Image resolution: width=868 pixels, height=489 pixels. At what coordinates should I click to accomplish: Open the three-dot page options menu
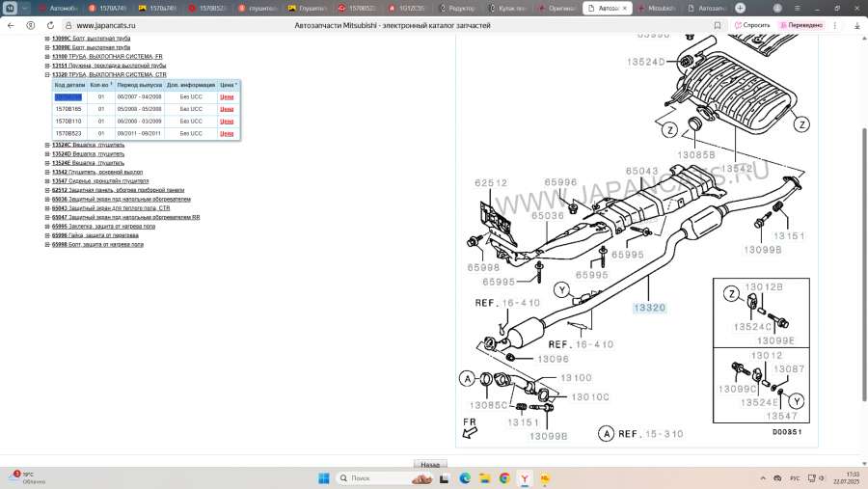coord(835,25)
